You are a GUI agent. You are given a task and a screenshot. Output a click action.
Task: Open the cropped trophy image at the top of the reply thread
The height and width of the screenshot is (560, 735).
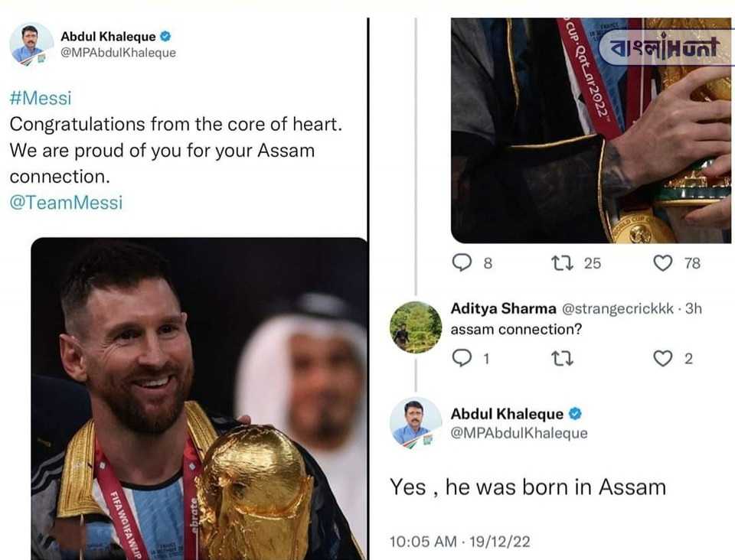590,130
